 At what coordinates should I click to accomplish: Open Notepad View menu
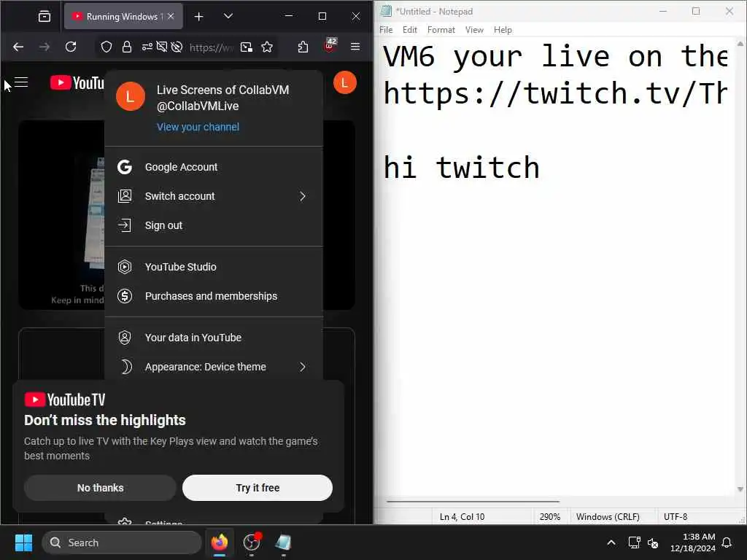pos(474,29)
